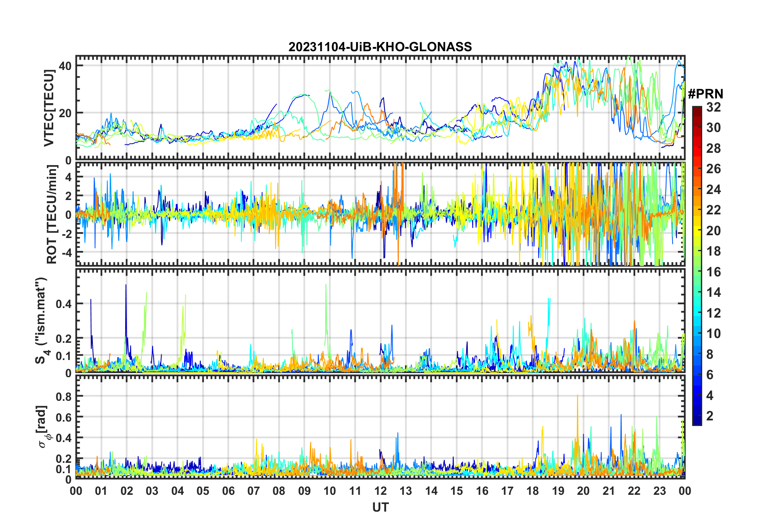
Task: Click the 14 tick on the PRN colorbar
Action: pos(713,292)
